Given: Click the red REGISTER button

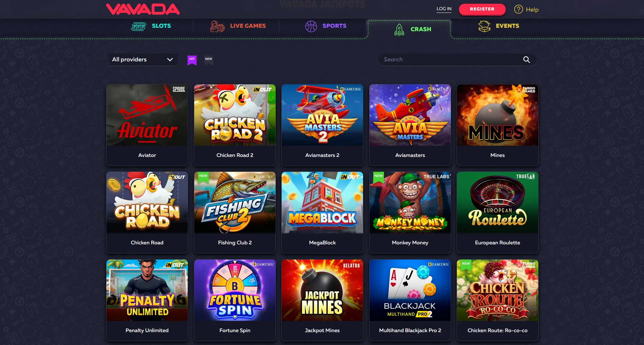Looking at the screenshot, I should click(x=482, y=9).
